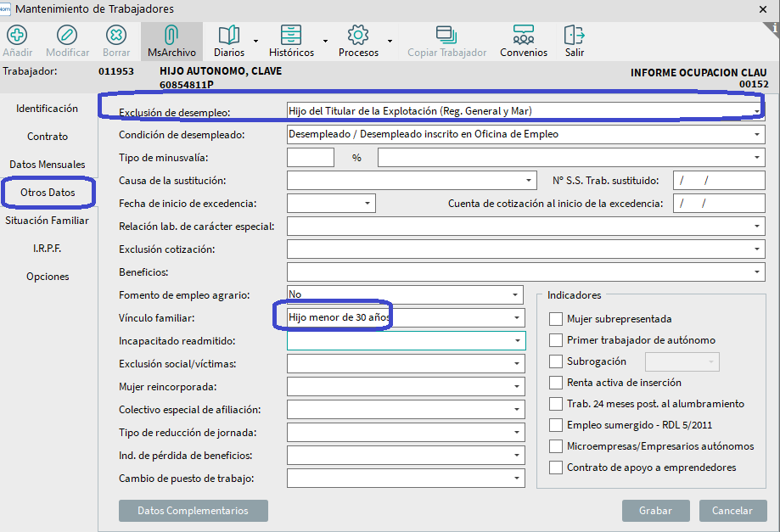The height and width of the screenshot is (532, 780).
Task: Expand the Incapacitado readmitido dropdown
Action: coord(406,340)
